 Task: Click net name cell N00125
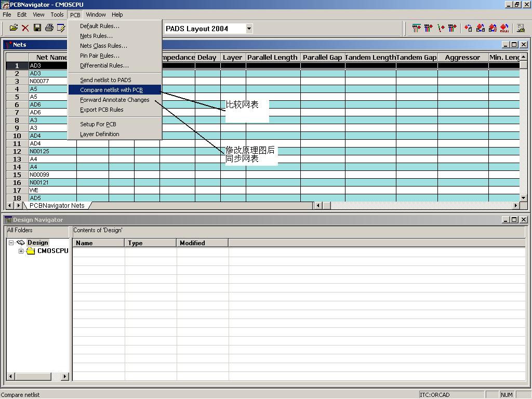(52, 151)
